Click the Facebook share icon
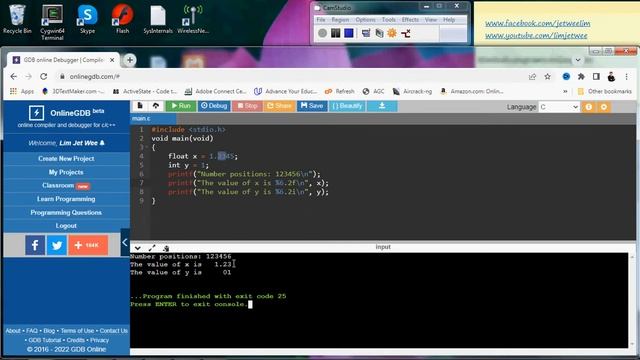The height and width of the screenshot is (360, 640). (35, 245)
